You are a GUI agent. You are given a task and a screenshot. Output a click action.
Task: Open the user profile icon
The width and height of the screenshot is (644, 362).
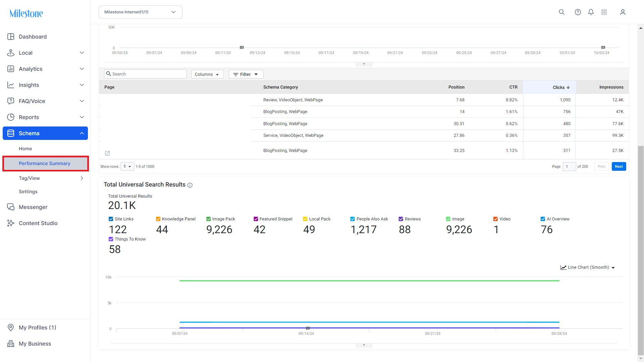(x=623, y=12)
